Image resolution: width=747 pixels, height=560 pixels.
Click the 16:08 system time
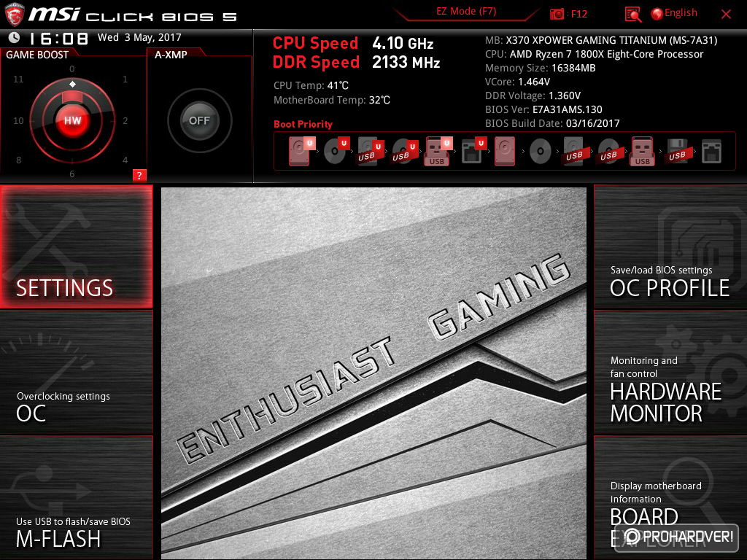click(x=58, y=38)
